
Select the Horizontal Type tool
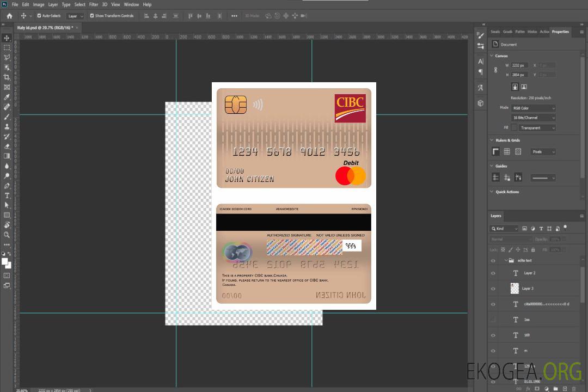coord(7,195)
